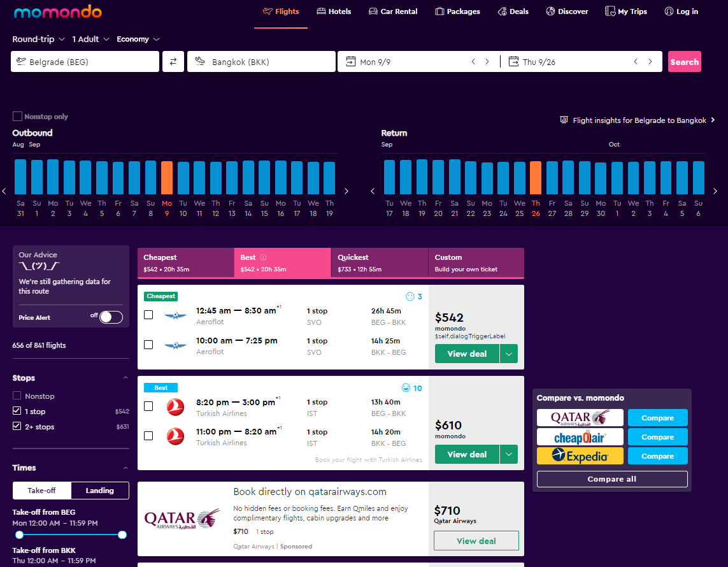
Task: Edit the Belgrade (BEG) origin field
Action: tap(85, 62)
